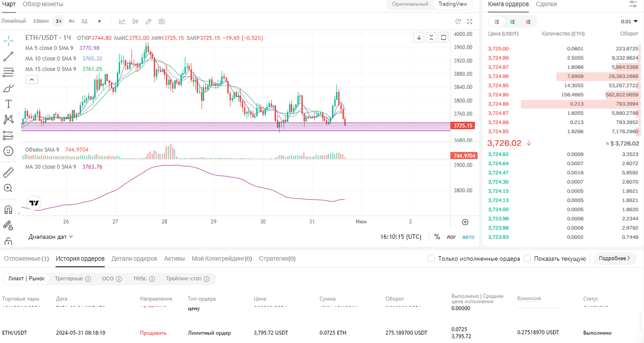Open order book settings sliders icon
644x343 pixels.
tap(633, 4)
